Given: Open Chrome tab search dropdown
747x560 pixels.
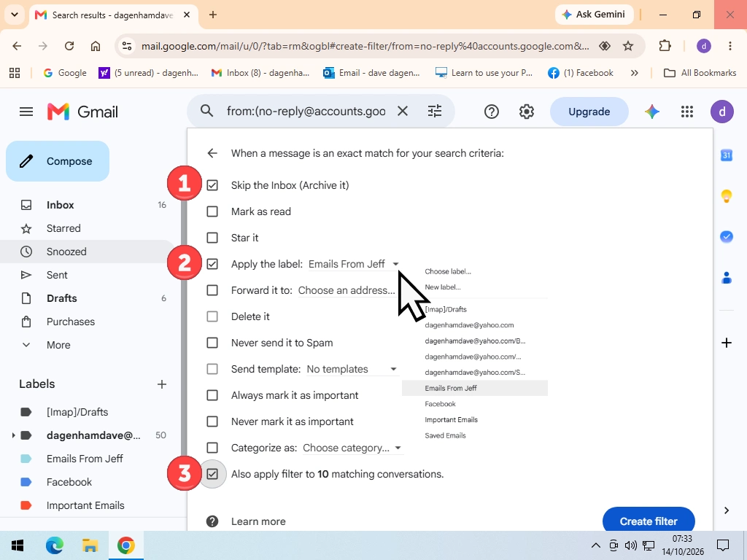Looking at the screenshot, I should (15, 15).
